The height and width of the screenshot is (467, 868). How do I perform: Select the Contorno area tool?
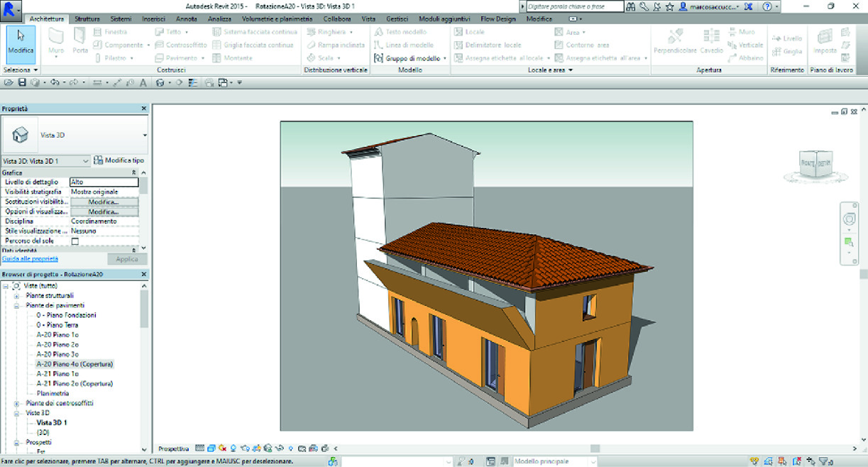click(x=582, y=45)
